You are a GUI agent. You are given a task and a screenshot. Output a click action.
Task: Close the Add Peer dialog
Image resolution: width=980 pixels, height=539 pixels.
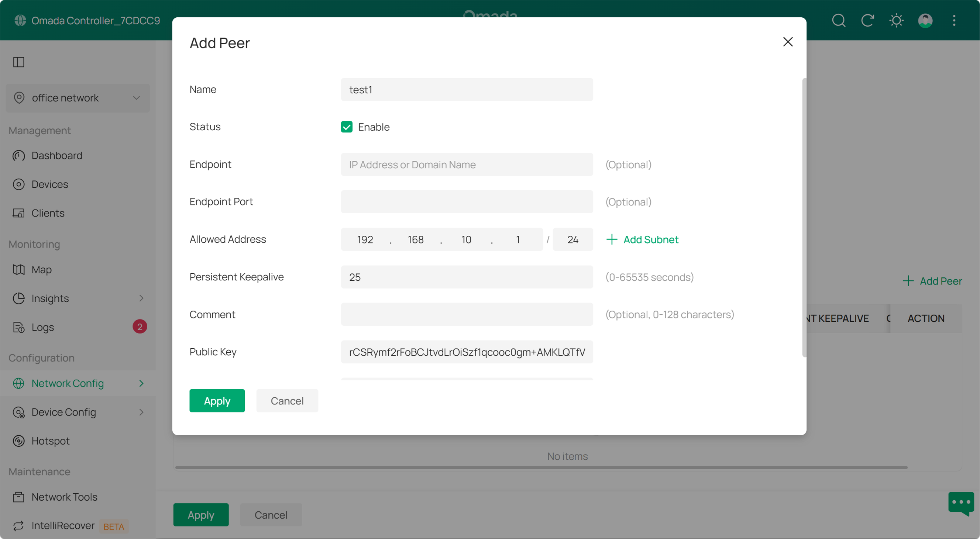[788, 42]
